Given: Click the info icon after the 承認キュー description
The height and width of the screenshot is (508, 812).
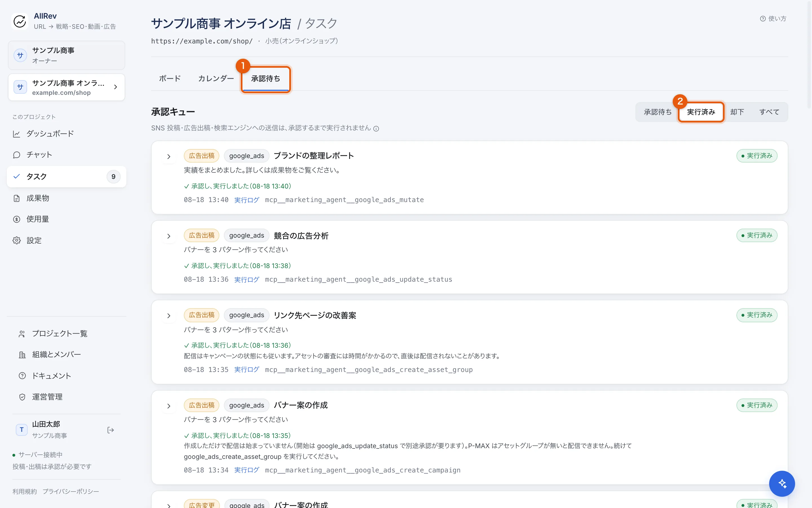Looking at the screenshot, I should click(x=376, y=129).
